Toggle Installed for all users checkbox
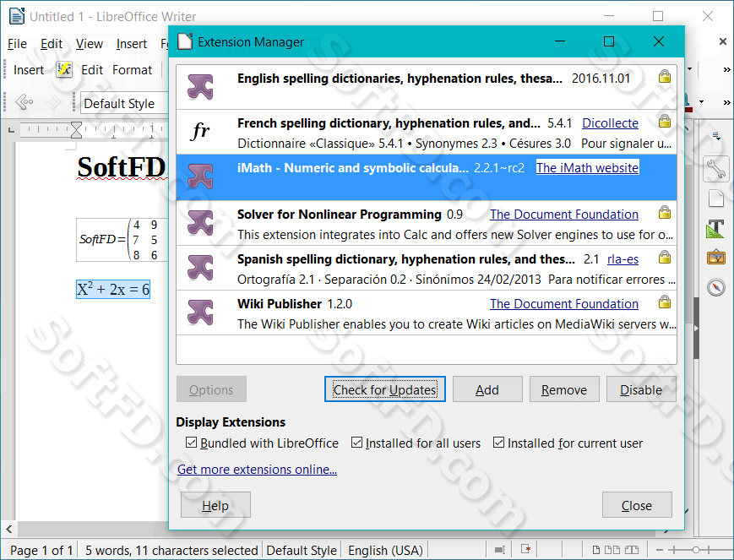Image resolution: width=734 pixels, height=560 pixels. (x=356, y=443)
